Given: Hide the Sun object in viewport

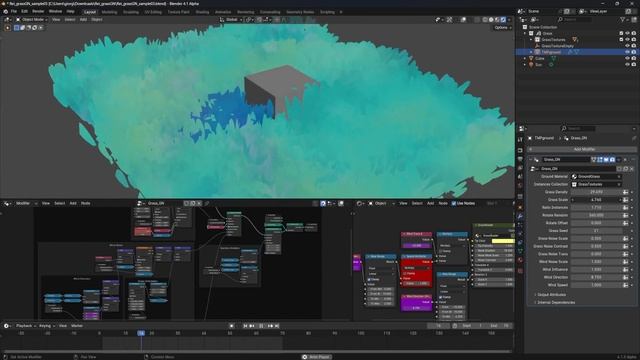Looking at the screenshot, I should [x=628, y=64].
